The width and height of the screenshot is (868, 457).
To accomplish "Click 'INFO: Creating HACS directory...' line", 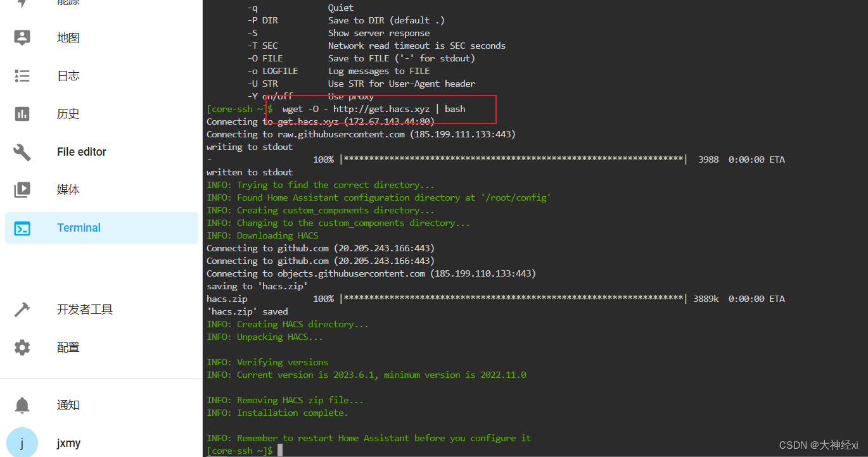I will click(288, 324).
